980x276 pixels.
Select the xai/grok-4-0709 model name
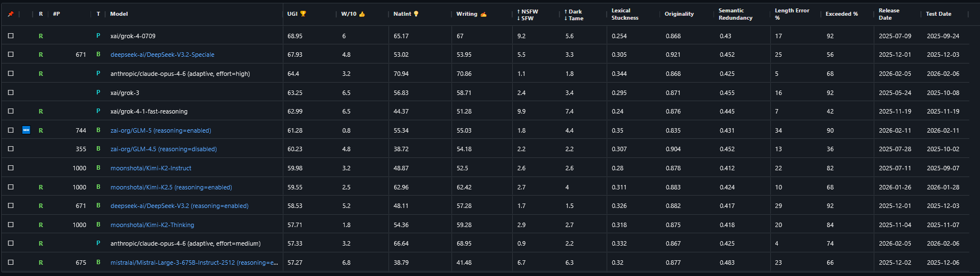[x=133, y=36]
